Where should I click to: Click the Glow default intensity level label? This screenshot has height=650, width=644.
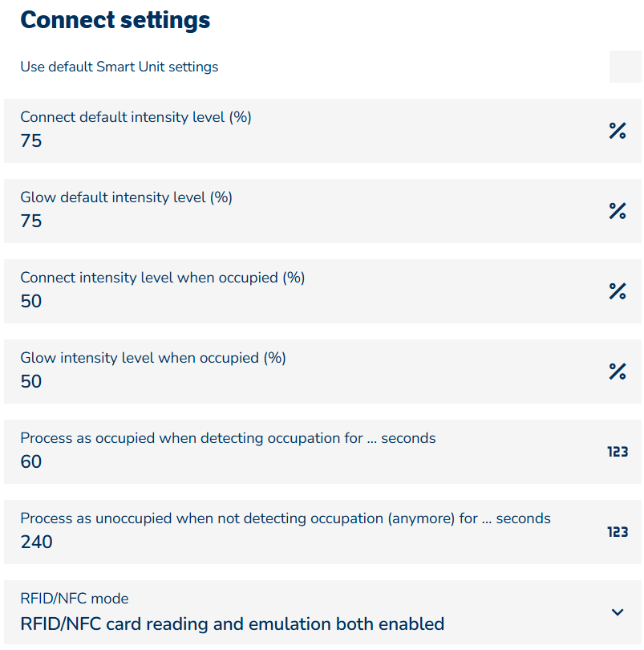point(127,197)
